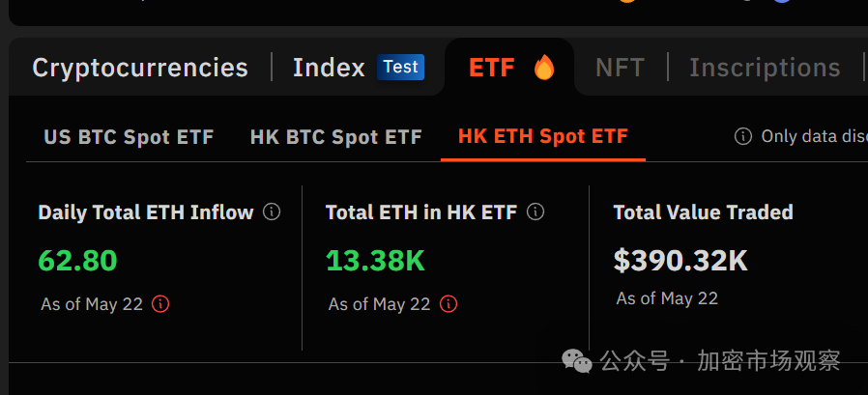This screenshot has height=395, width=868.
Task: Open the Index tab
Action: [x=329, y=68]
